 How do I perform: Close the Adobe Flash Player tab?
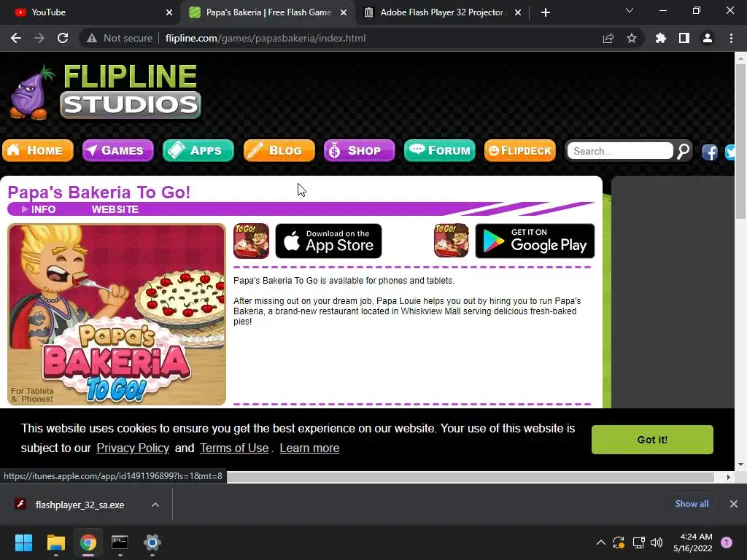pyautogui.click(x=518, y=12)
